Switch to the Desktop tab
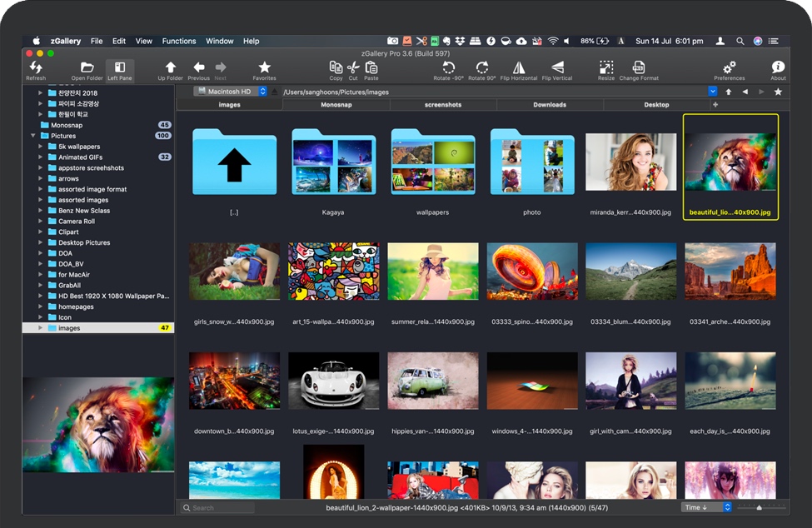The height and width of the screenshot is (528, 812). click(656, 105)
